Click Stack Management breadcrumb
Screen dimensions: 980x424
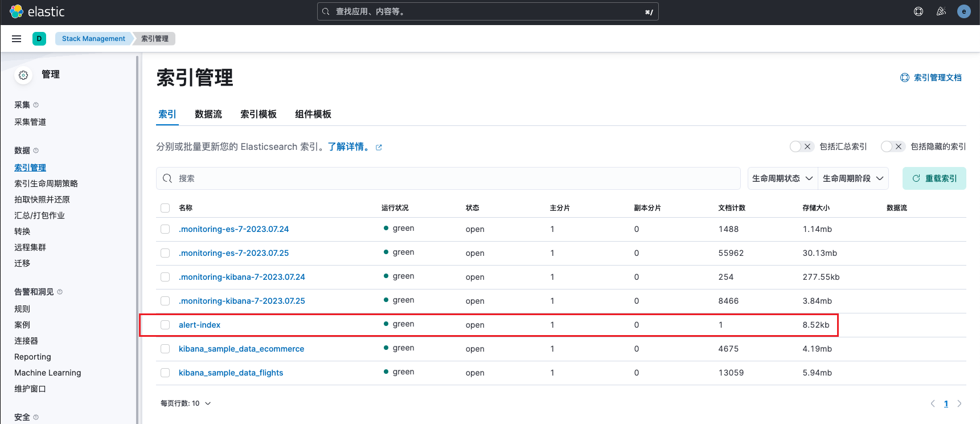[x=93, y=39]
